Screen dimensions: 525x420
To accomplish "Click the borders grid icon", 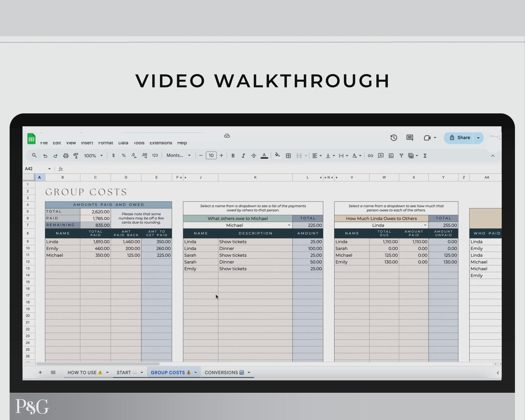I will [x=288, y=156].
